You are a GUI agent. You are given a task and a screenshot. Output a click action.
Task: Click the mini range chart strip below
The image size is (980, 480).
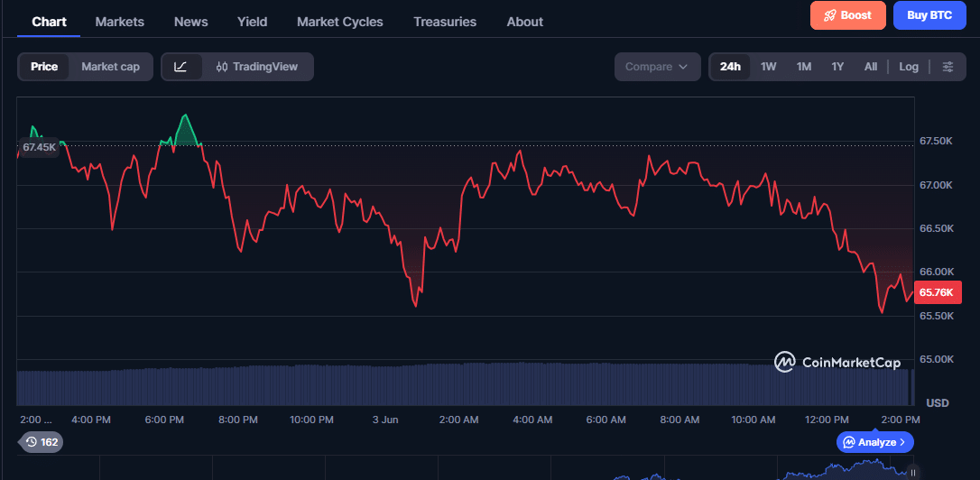tap(463, 469)
